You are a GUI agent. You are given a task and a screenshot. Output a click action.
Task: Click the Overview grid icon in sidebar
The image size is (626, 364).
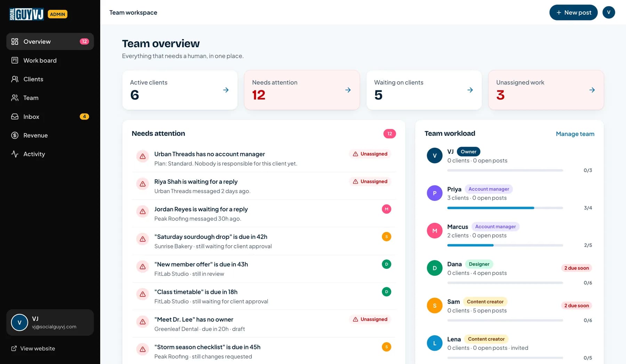pyautogui.click(x=15, y=42)
